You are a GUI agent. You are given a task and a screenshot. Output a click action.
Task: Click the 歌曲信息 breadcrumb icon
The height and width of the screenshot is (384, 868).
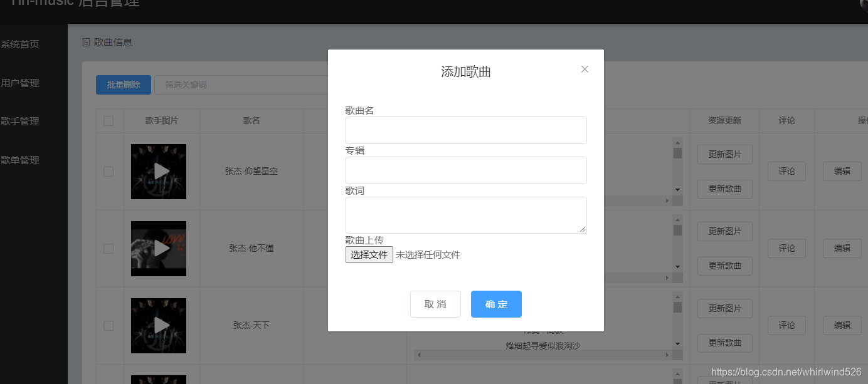(87, 43)
